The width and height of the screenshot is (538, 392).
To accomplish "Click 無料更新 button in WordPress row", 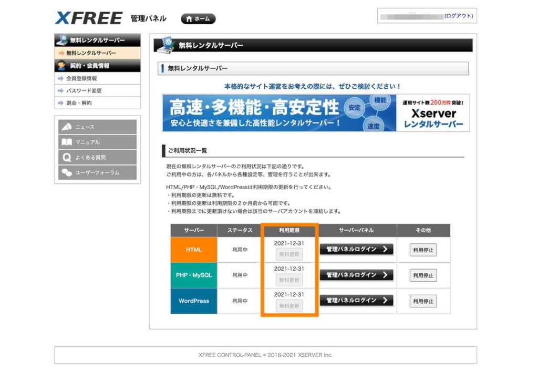I will (289, 306).
